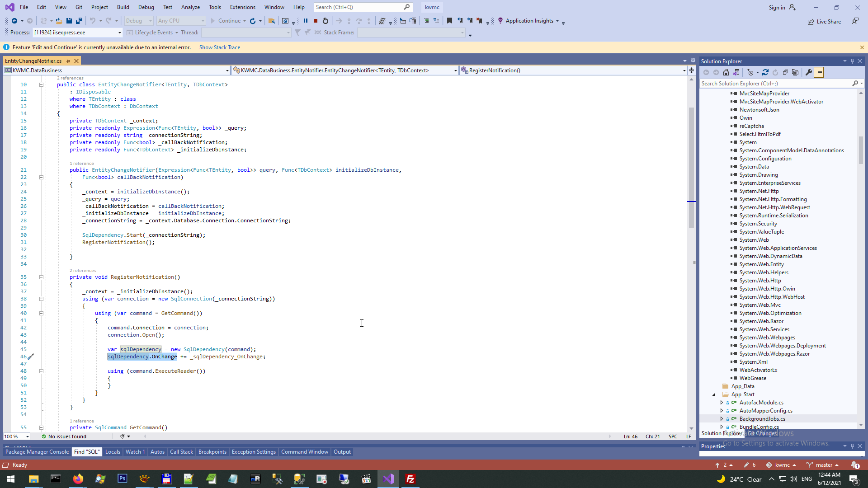Click the Live Share button
This screenshot has height=488, width=868.
[825, 21]
